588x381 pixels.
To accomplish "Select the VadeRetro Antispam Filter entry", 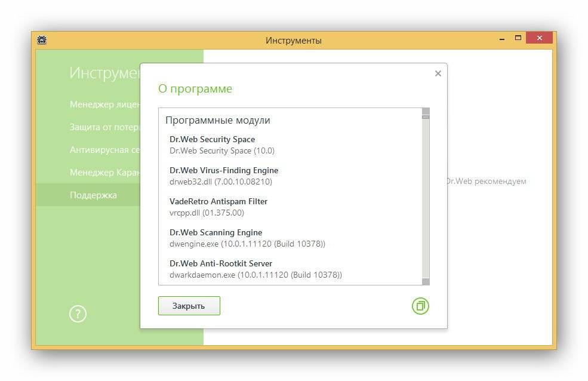I will click(x=218, y=201).
